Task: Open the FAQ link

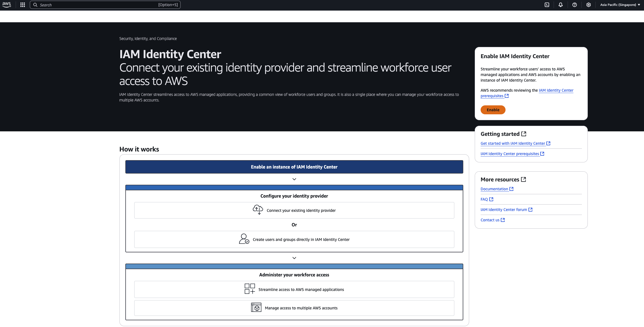Action: tap(484, 199)
